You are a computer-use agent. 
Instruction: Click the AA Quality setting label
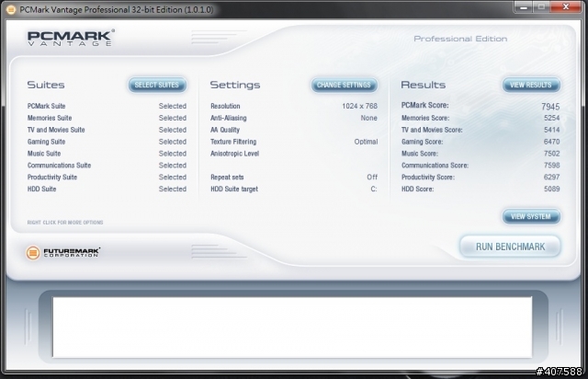tap(225, 130)
